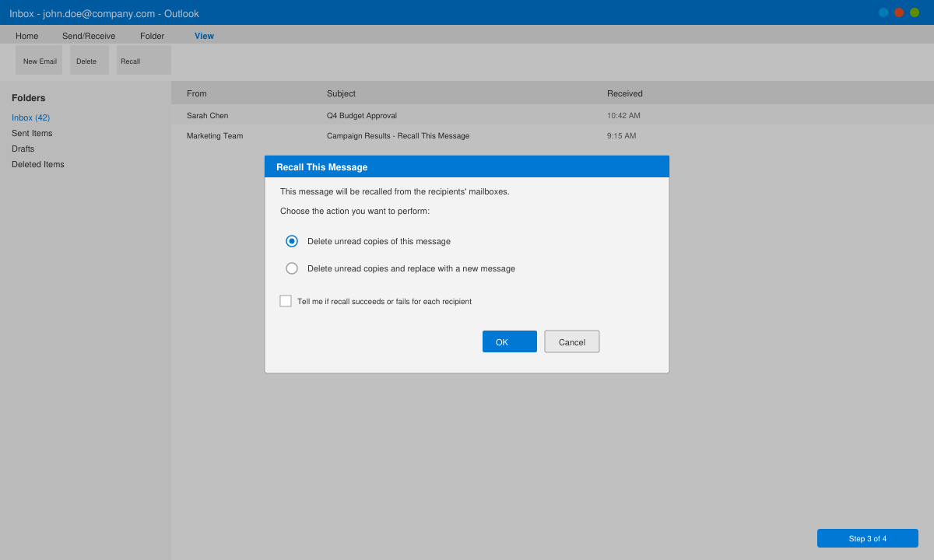This screenshot has width=934, height=560.
Task: Confirm recall with the OK button
Action: (x=510, y=341)
